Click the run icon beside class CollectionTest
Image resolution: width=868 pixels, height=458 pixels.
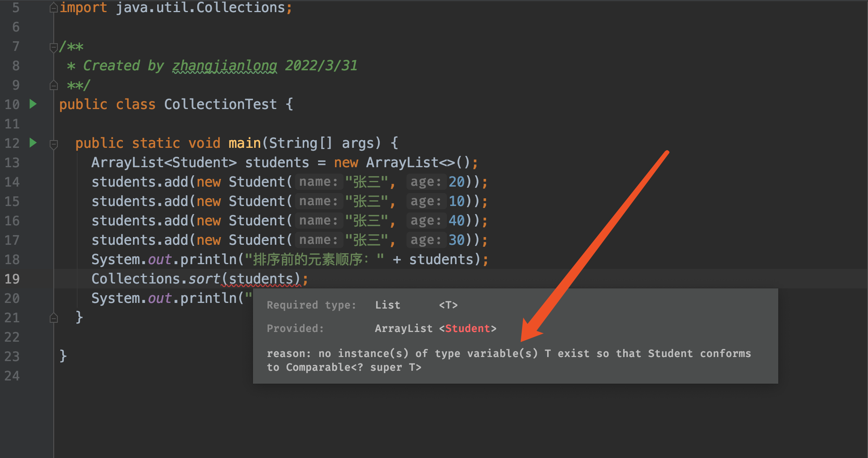(x=33, y=104)
